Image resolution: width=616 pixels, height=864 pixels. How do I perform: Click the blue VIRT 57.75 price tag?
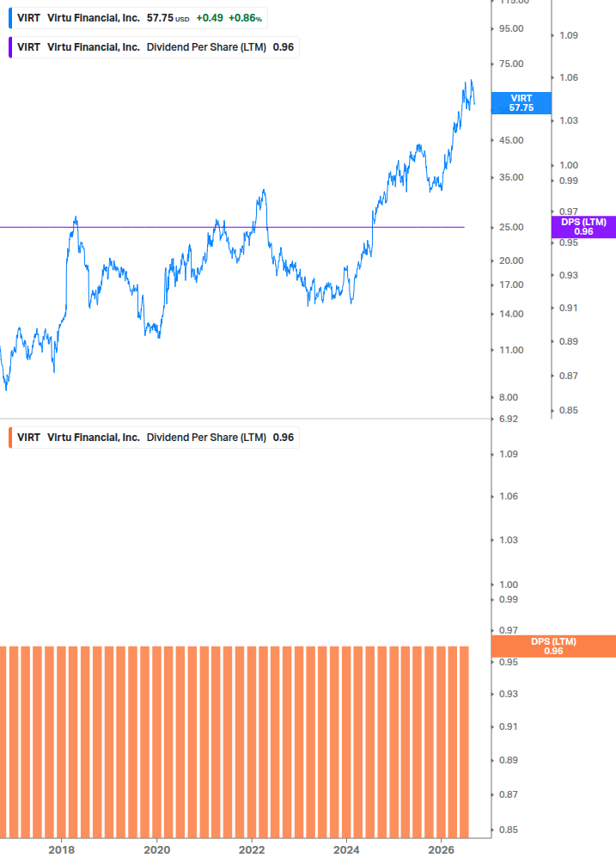click(x=521, y=103)
